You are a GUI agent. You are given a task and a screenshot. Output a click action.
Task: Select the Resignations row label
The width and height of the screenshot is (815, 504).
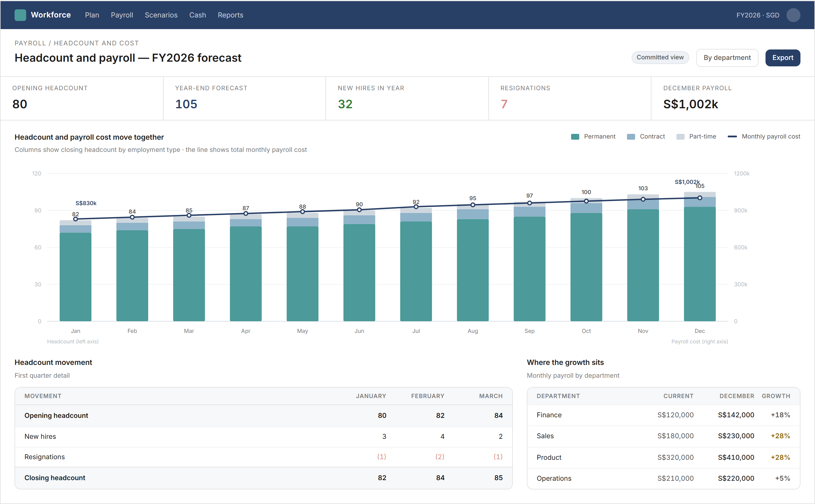(x=45, y=457)
